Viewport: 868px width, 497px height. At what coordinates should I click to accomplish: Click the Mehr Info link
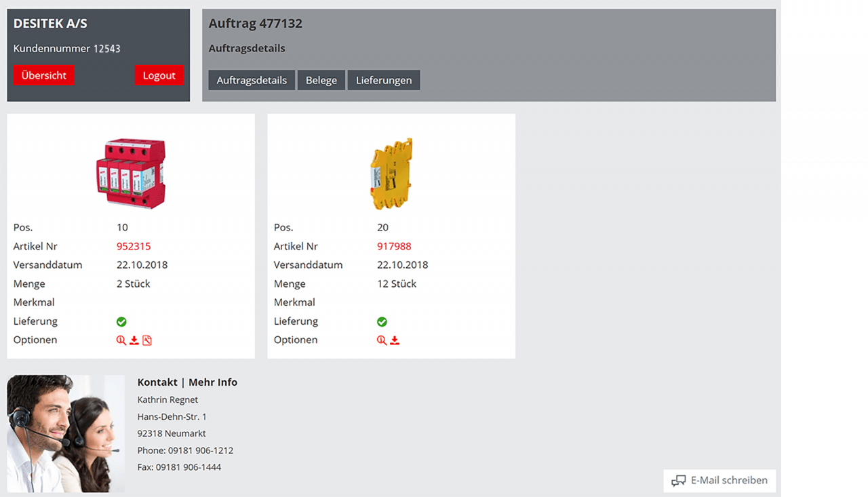click(x=213, y=382)
